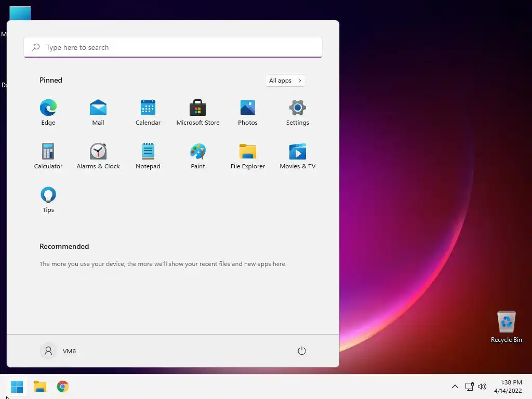Screen dimensions: 532x399
Task: Open network status in system tray
Action: (470, 387)
